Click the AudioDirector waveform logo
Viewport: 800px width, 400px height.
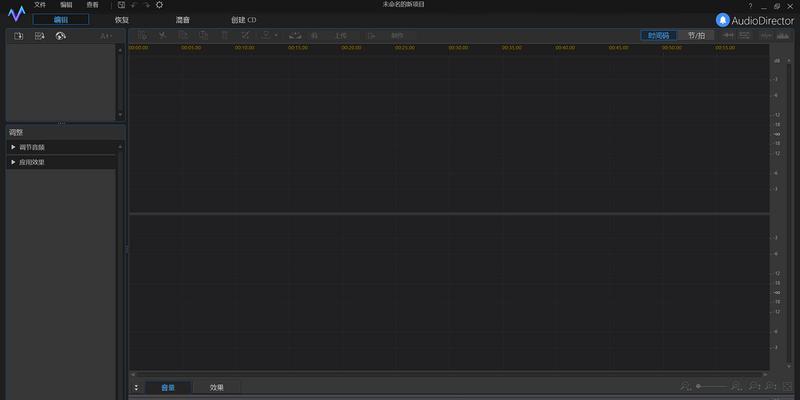tap(16, 14)
